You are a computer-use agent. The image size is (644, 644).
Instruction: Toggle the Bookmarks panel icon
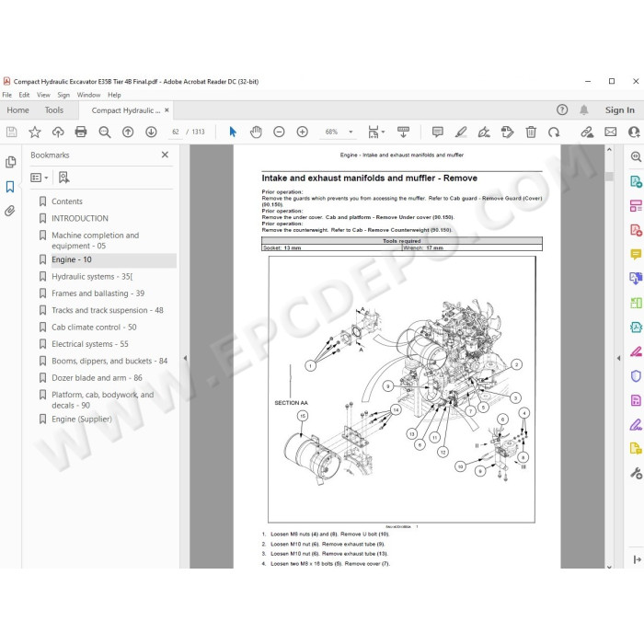coord(10,187)
